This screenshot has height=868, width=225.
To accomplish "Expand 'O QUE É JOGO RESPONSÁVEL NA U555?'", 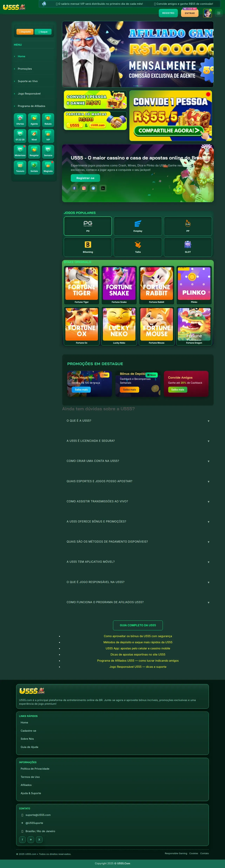I will (138, 582).
